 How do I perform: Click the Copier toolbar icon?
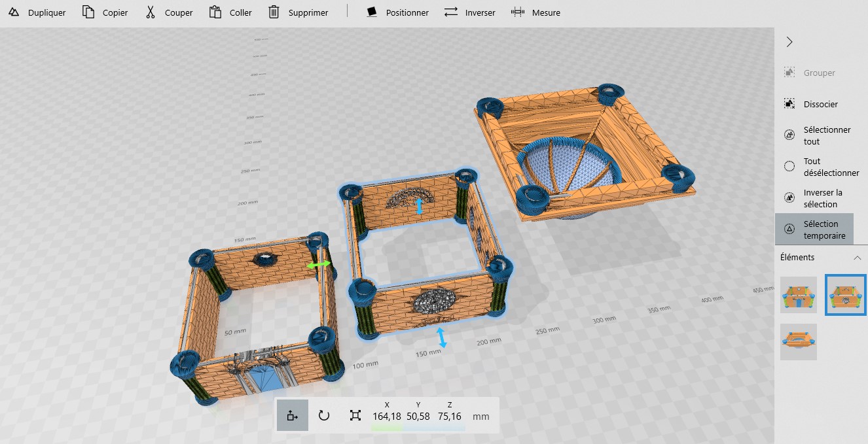tap(88, 12)
